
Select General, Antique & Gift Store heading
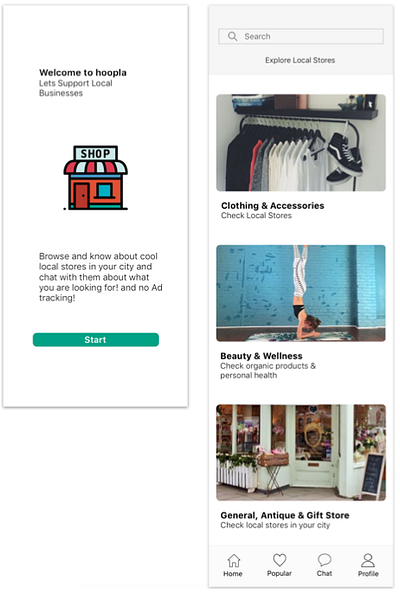(x=285, y=515)
